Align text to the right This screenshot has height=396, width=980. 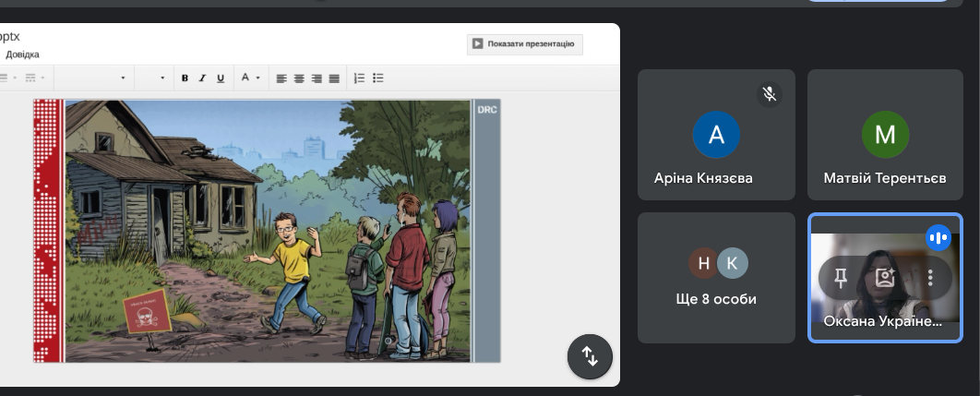(x=317, y=78)
